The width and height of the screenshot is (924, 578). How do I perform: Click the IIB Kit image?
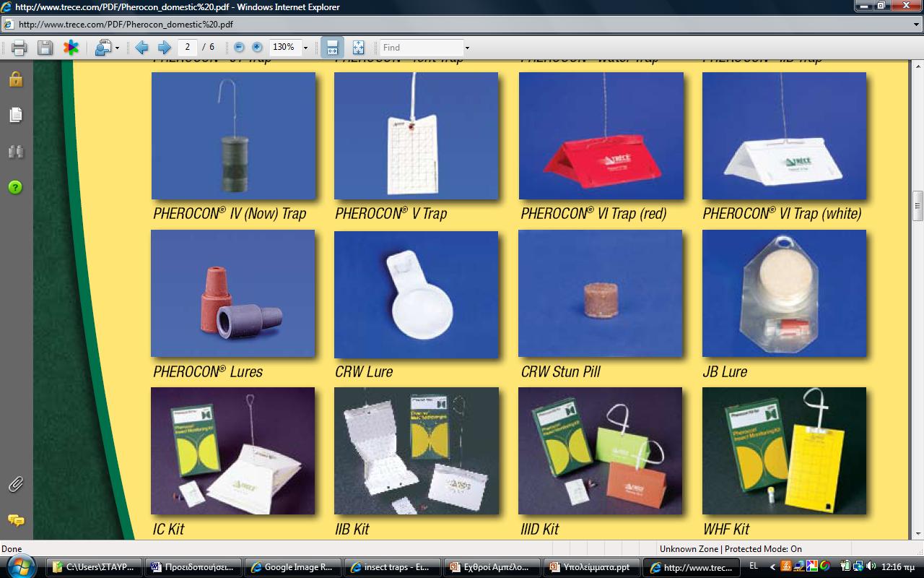(417, 451)
